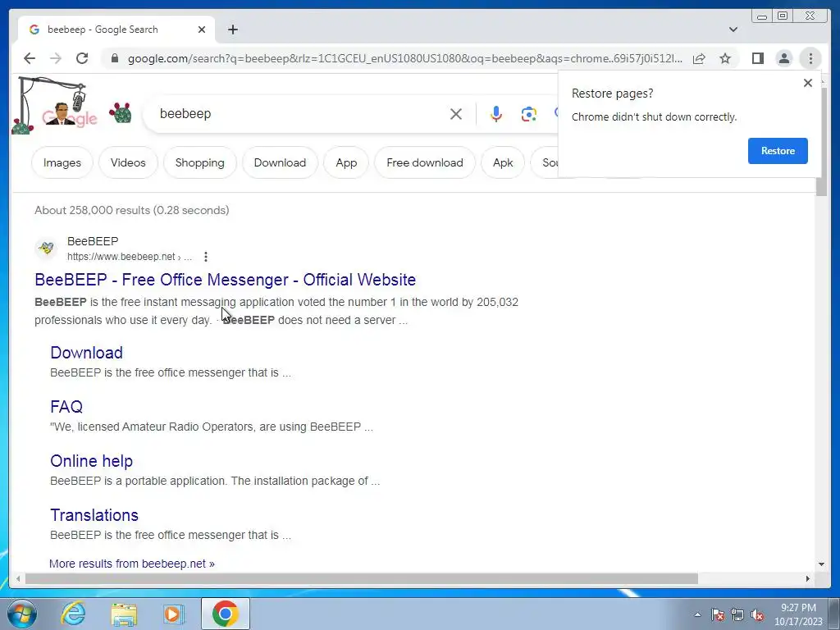Open a new tab with the plus button
840x630 pixels.
click(232, 30)
